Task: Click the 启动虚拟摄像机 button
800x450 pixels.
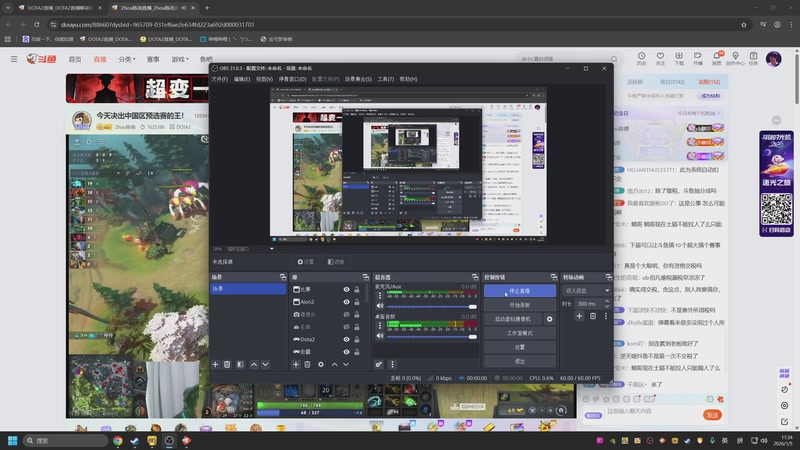Action: tap(513, 319)
